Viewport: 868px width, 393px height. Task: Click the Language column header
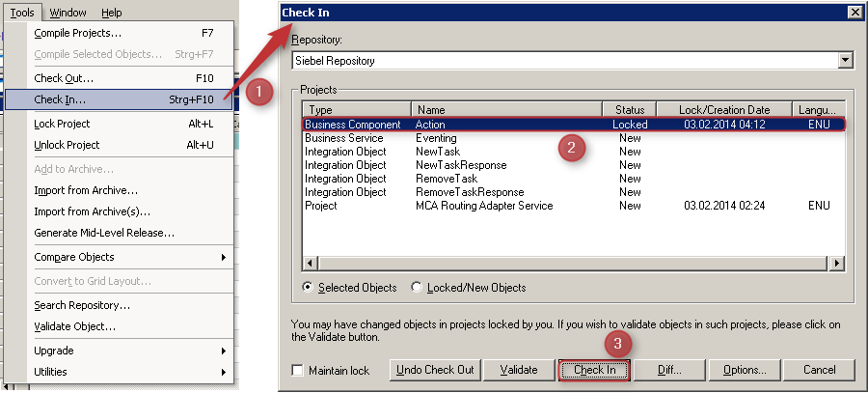tap(818, 110)
